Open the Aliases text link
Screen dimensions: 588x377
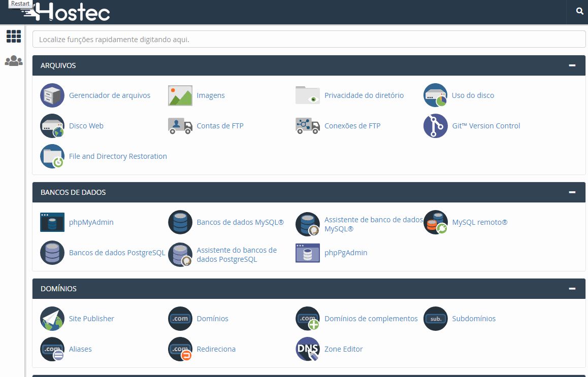click(80, 349)
